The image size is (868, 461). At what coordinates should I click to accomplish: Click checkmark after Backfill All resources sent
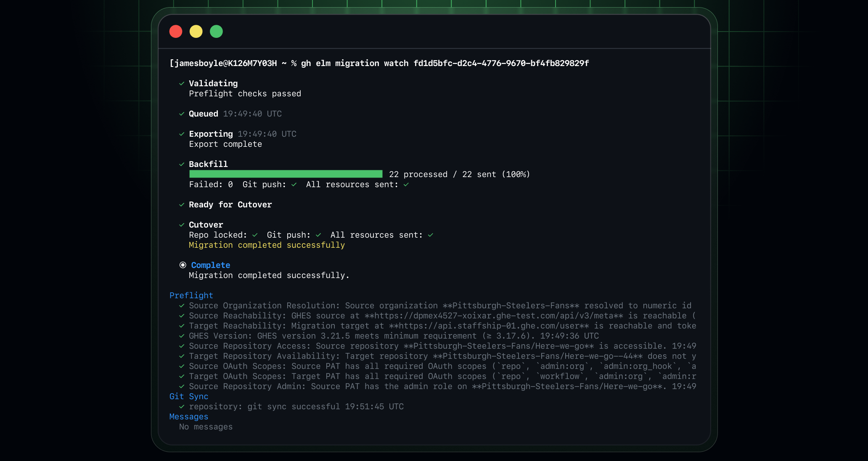pyautogui.click(x=406, y=185)
